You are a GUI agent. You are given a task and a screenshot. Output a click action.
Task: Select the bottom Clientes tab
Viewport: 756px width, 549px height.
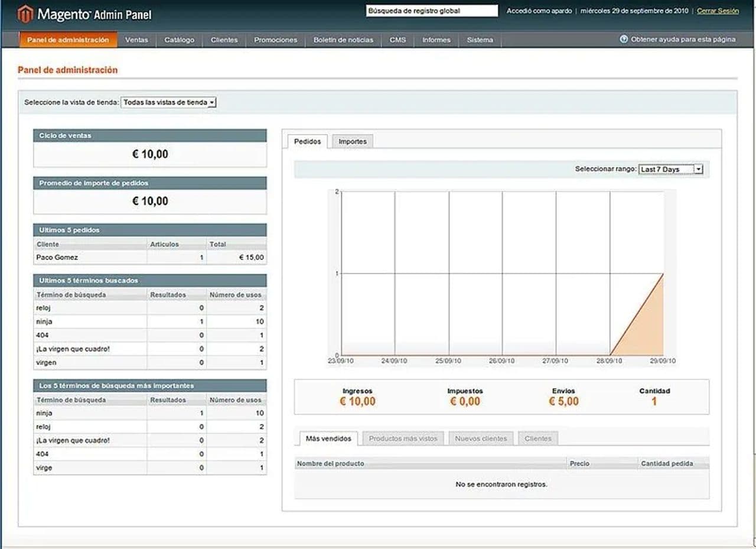tap(538, 438)
